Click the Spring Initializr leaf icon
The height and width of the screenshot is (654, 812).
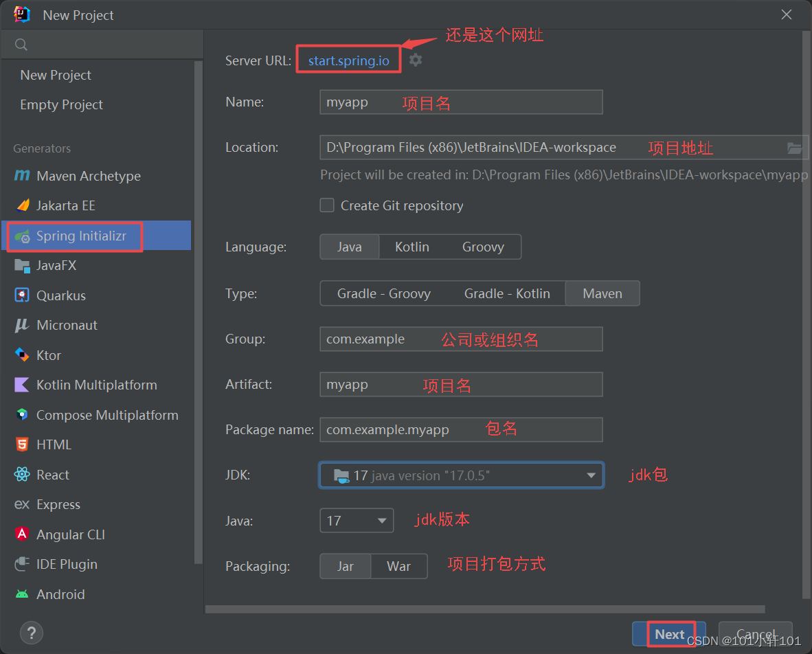coord(22,236)
